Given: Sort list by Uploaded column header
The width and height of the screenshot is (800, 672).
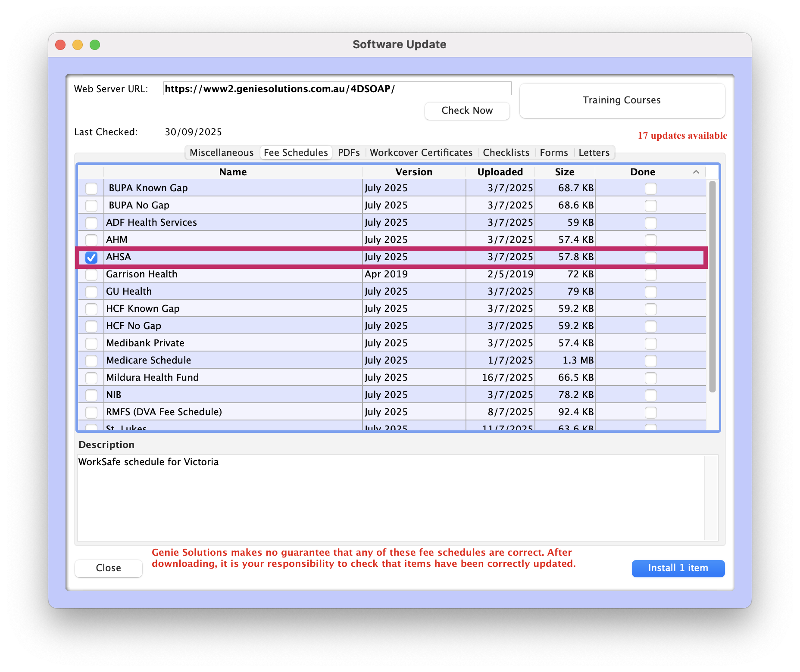Looking at the screenshot, I should pos(500,172).
